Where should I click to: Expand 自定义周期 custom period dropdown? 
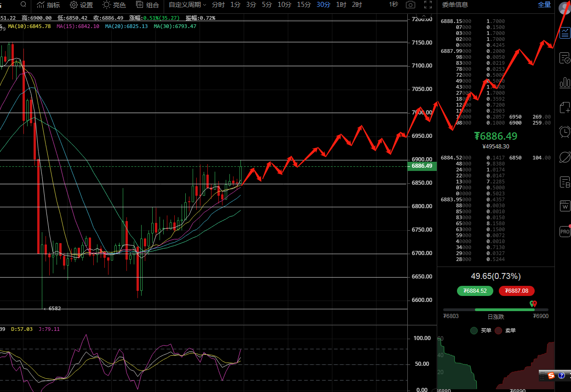pos(187,5)
